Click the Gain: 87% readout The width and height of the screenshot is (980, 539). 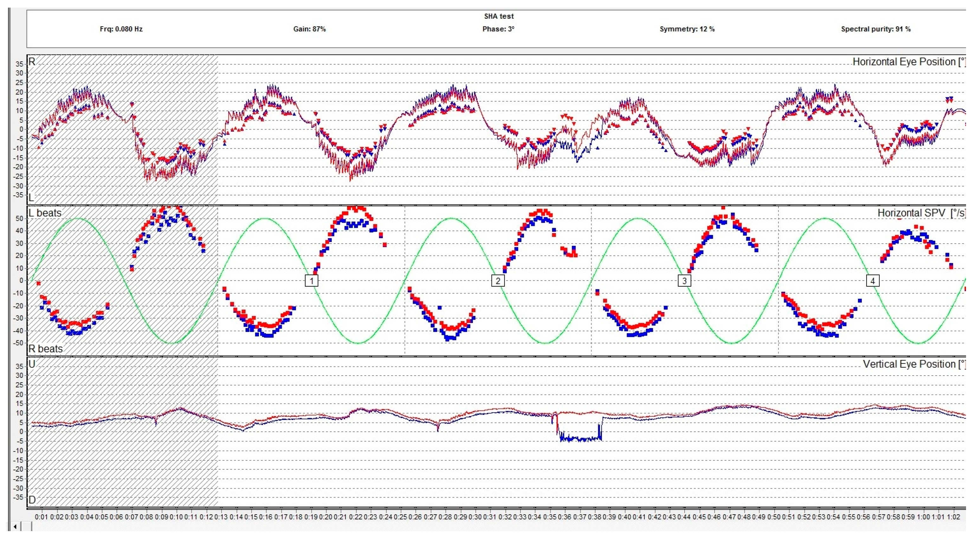(x=309, y=29)
